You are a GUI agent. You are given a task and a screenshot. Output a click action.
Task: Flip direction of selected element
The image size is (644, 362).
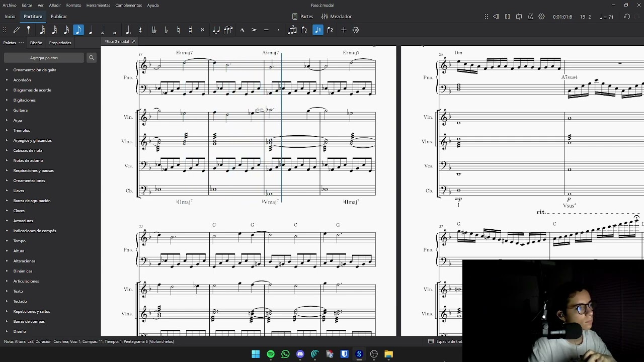(x=304, y=30)
